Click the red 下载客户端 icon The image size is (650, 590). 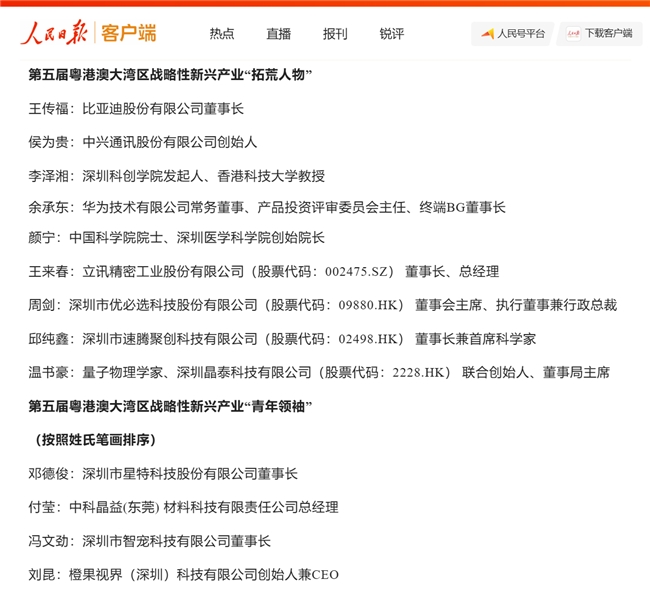click(573, 34)
